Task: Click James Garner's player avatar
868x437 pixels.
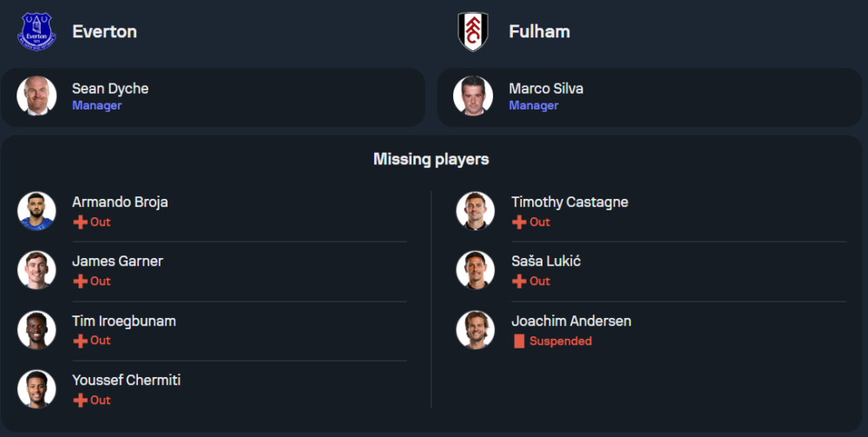Action: coord(36,270)
